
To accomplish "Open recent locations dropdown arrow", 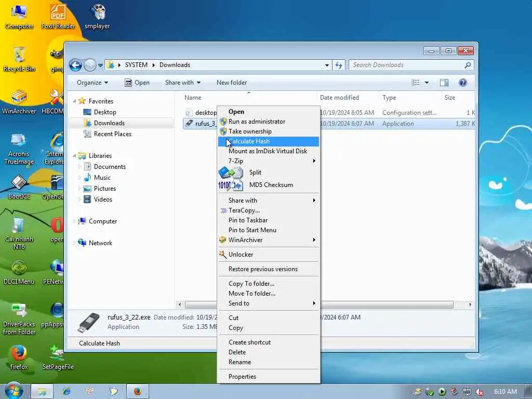I will (x=100, y=65).
